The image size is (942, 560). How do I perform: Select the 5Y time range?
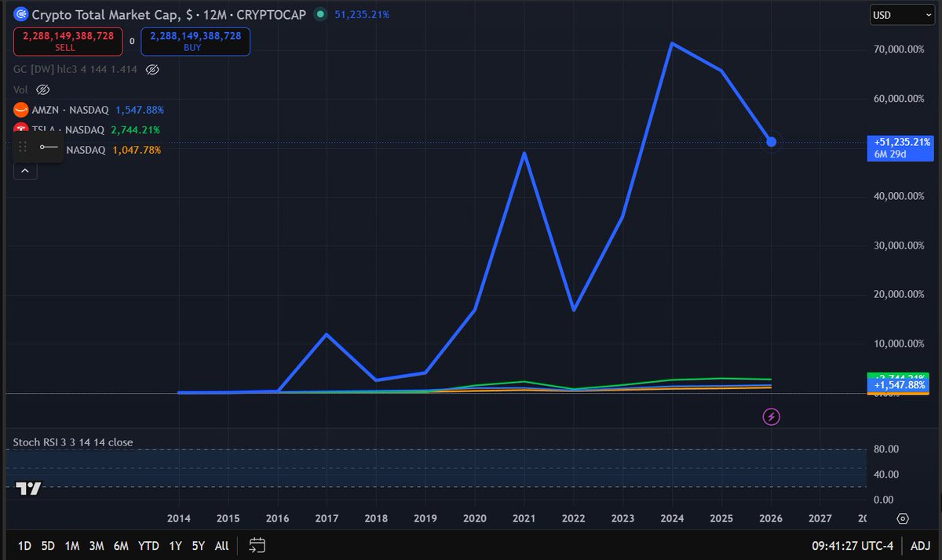[x=198, y=545]
